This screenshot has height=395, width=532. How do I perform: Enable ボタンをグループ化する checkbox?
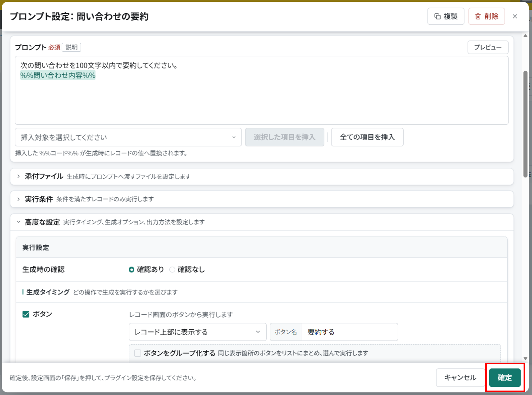coord(137,353)
